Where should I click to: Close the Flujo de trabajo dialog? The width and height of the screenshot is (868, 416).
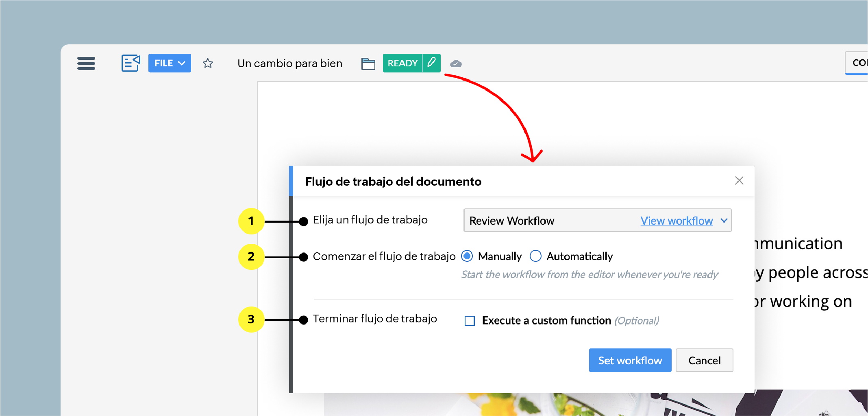coord(739,180)
